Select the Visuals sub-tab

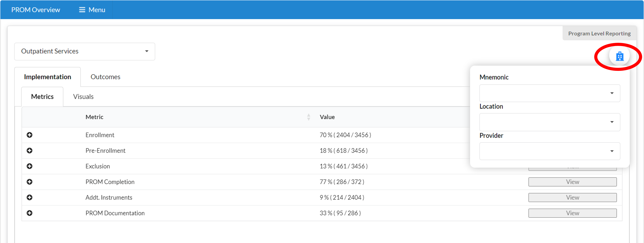coord(83,97)
